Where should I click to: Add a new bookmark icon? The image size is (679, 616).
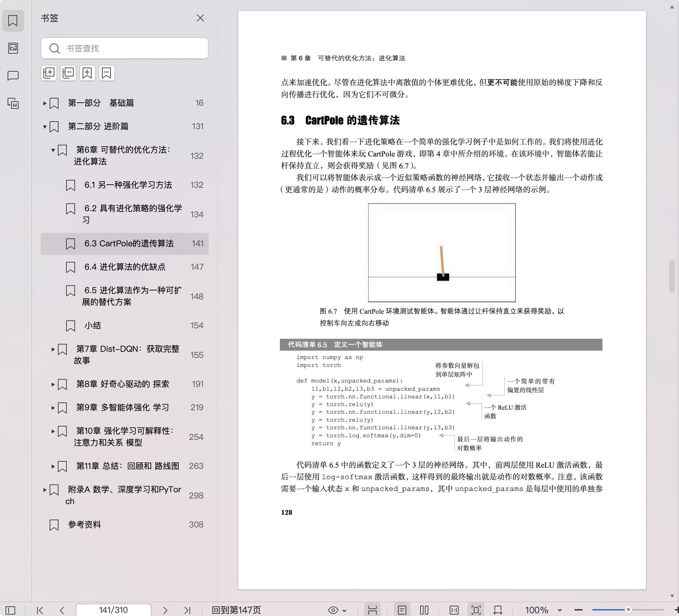click(87, 73)
